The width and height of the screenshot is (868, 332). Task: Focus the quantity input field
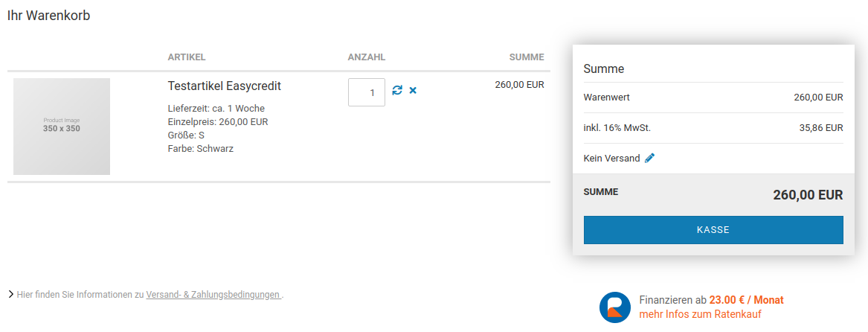pos(367,92)
